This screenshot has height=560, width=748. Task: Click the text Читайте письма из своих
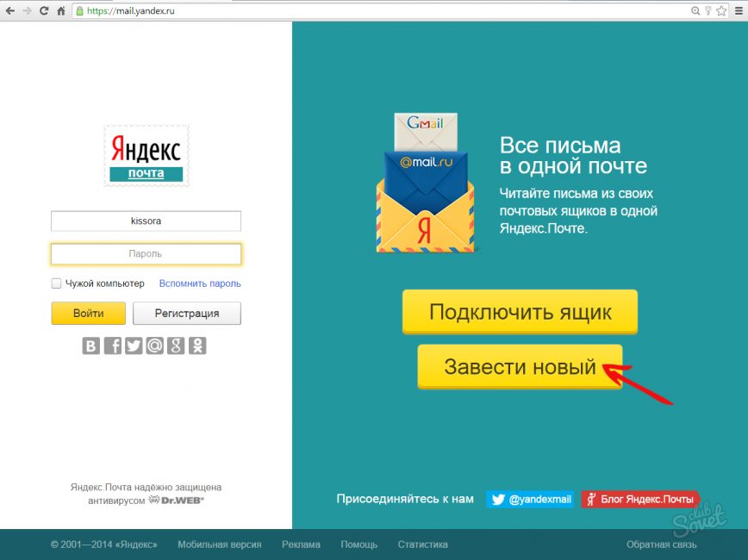[x=577, y=193]
